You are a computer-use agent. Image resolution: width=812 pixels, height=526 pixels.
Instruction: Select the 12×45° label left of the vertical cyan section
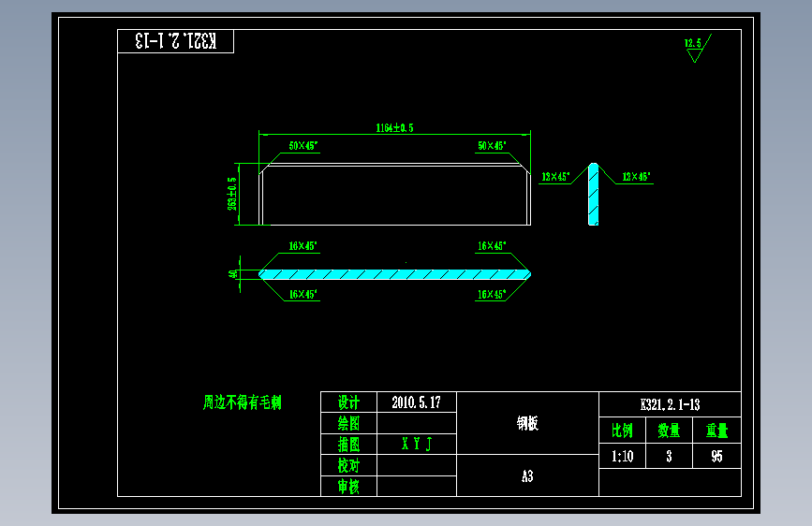(555, 177)
